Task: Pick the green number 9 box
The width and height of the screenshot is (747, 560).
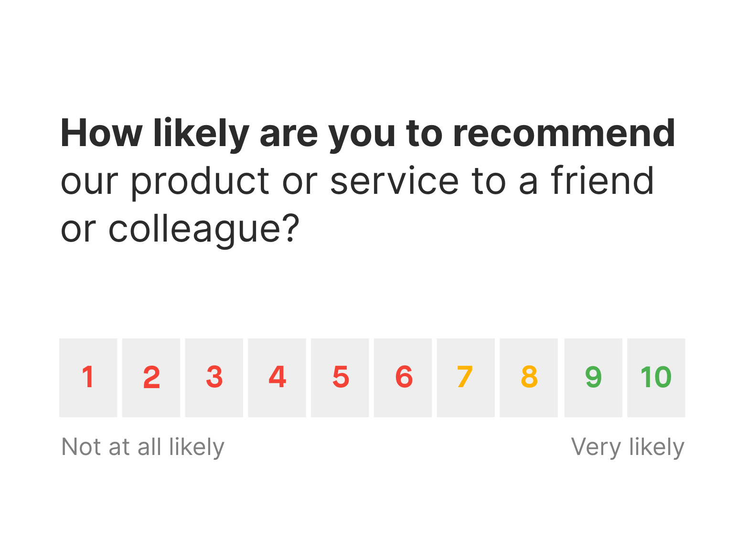Action: click(x=592, y=378)
